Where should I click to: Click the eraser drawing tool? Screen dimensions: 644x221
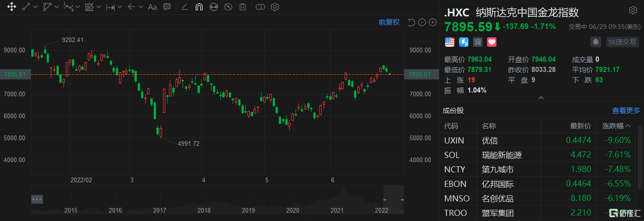pos(184,7)
